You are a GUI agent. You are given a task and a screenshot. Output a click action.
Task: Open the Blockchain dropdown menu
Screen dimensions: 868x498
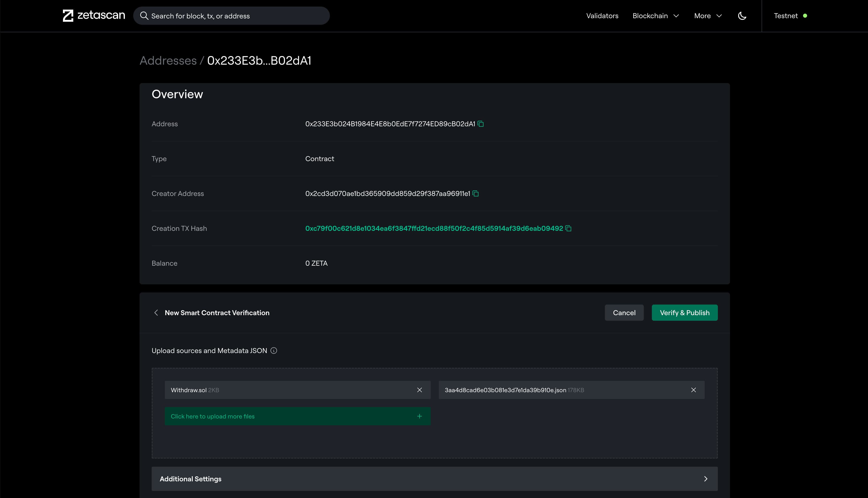(656, 15)
